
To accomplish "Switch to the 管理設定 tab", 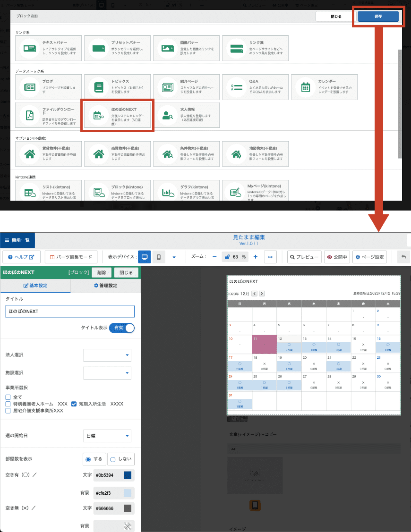I will (x=105, y=286).
